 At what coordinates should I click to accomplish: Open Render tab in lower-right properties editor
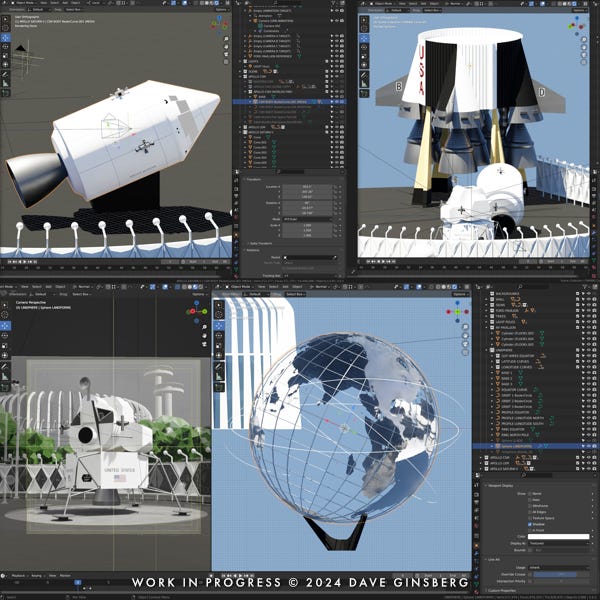pyautogui.click(x=477, y=495)
